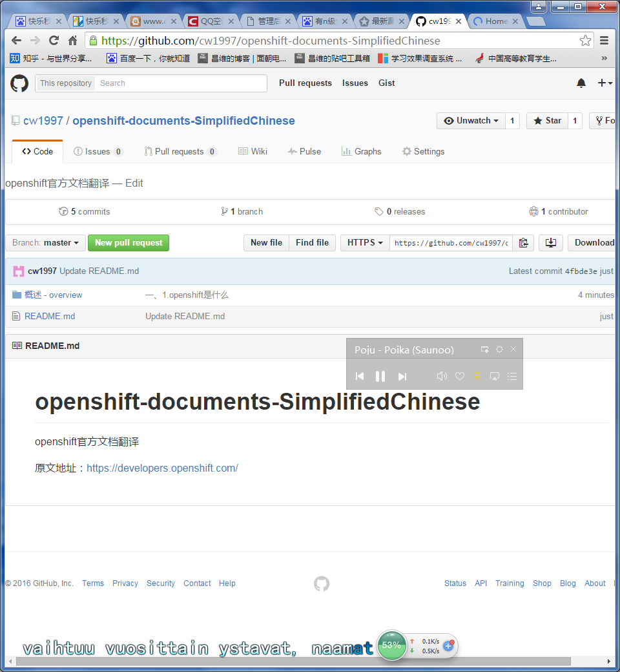This screenshot has height=672, width=620.
Task: Skip to next track in music player
Action: [x=402, y=376]
